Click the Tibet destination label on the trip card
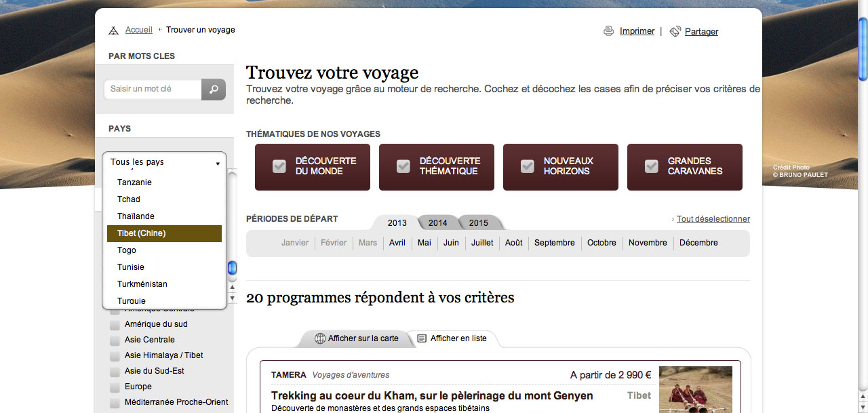 click(x=639, y=395)
